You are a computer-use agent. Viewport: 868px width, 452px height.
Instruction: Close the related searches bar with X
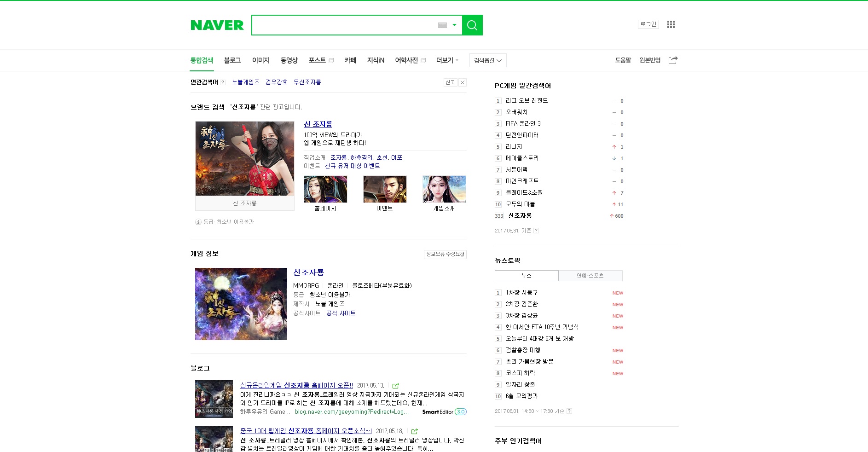point(463,82)
